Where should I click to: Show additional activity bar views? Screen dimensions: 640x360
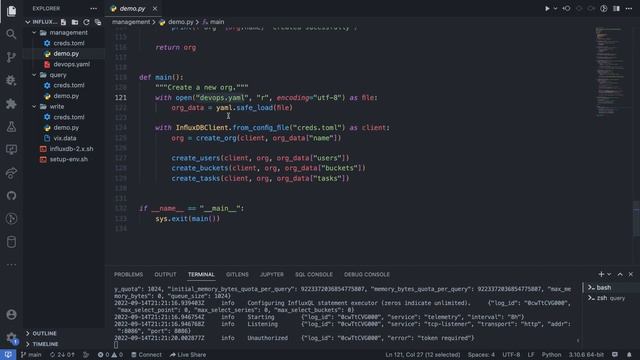point(11,265)
